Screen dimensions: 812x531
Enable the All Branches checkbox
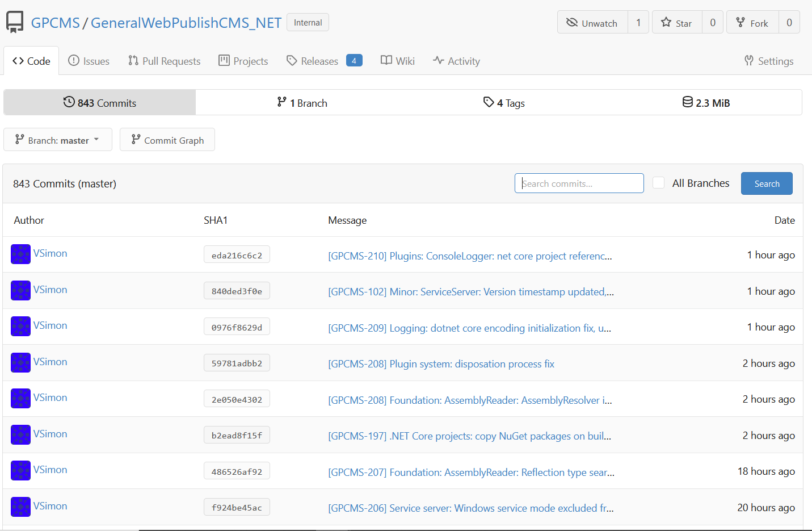658,183
